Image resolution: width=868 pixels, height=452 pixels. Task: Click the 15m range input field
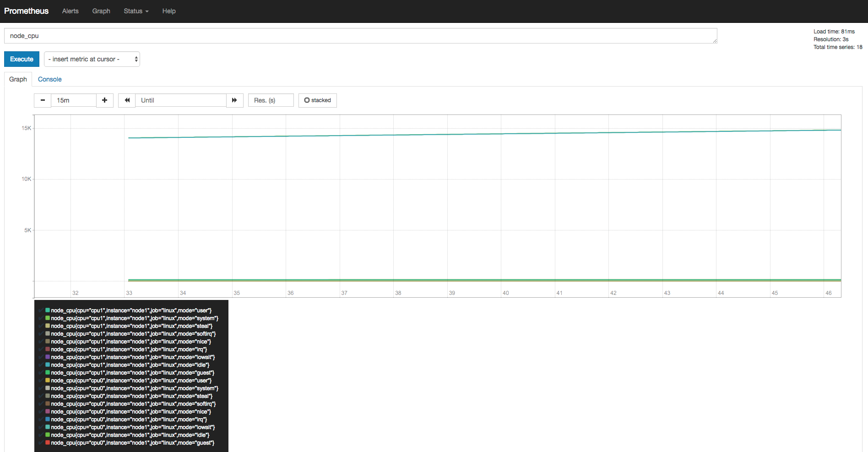click(74, 100)
